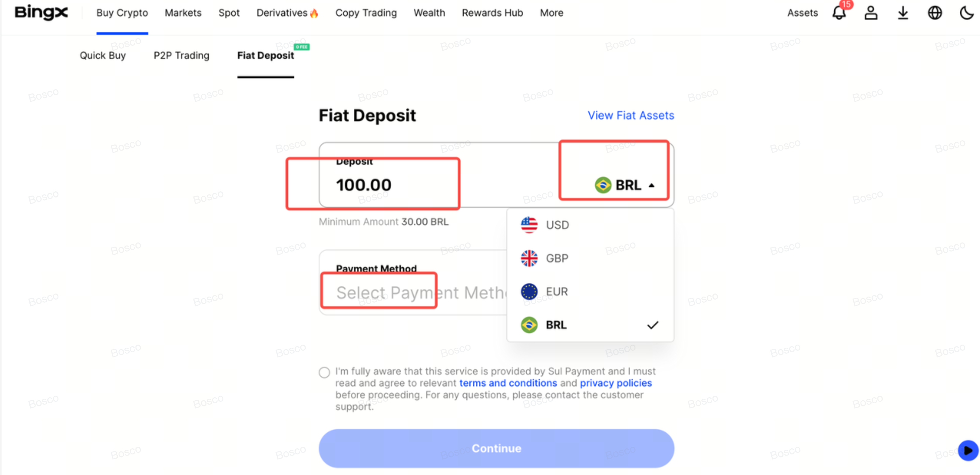Click the blue floating play button

(967, 450)
